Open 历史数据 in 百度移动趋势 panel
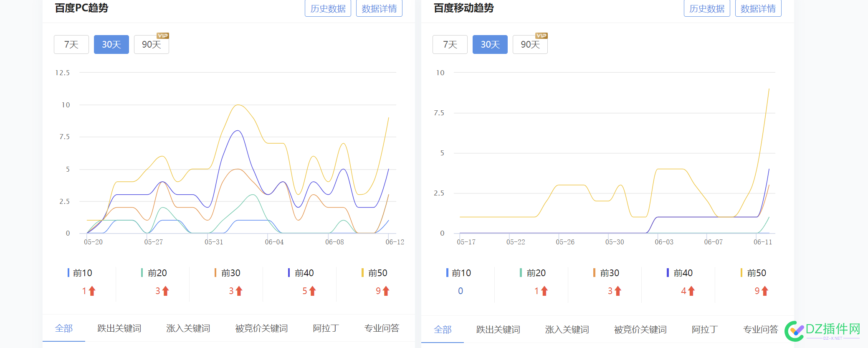868x348 pixels. [x=707, y=8]
